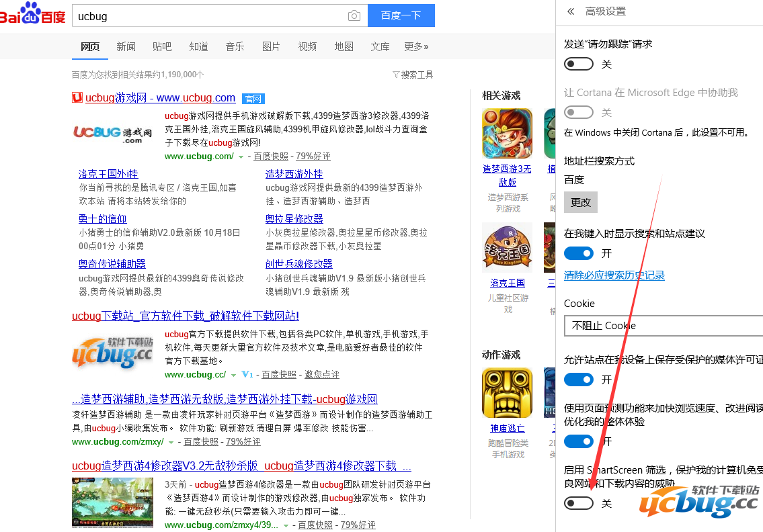Image resolution: width=763 pixels, height=532 pixels.
Task: Click the 邀您点评 link
Action: click(321, 374)
